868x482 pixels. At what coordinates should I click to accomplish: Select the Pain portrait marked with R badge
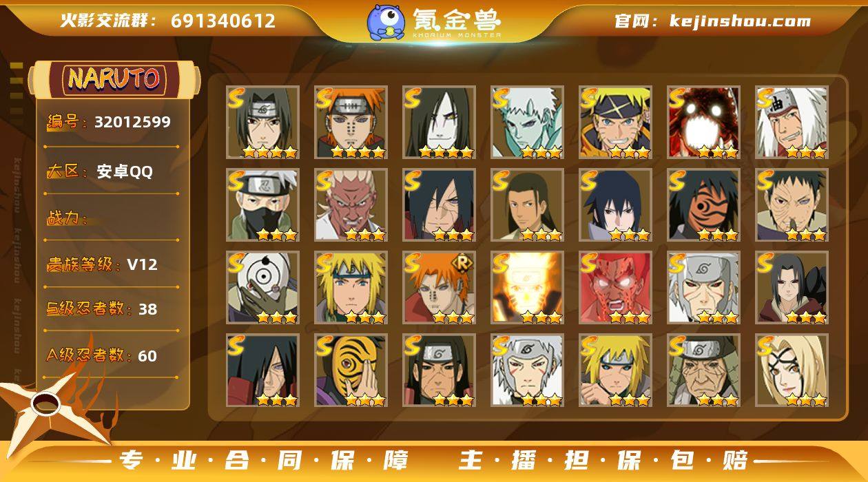439,287
